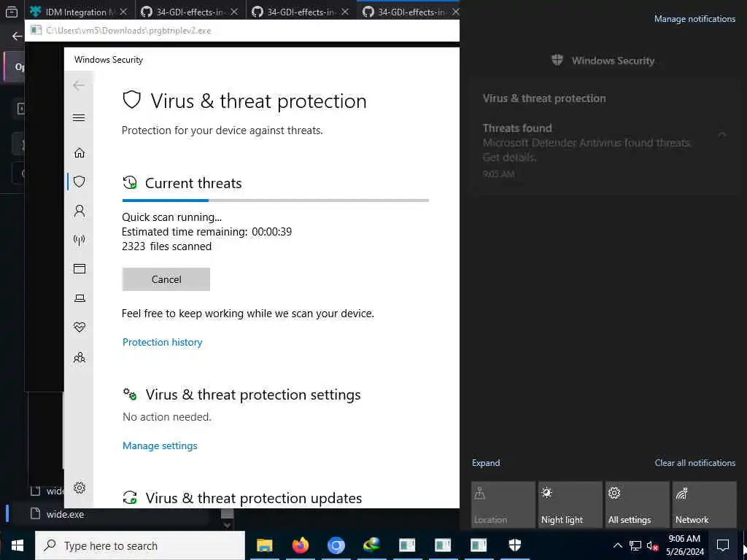Open App & browser control window icon
747x560 pixels.
point(79,269)
